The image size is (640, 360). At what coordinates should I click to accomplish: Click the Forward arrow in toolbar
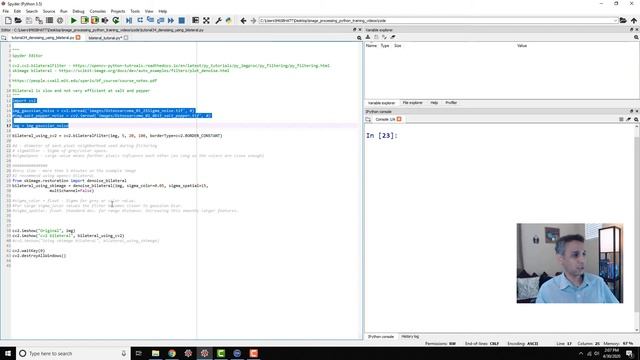253,20
